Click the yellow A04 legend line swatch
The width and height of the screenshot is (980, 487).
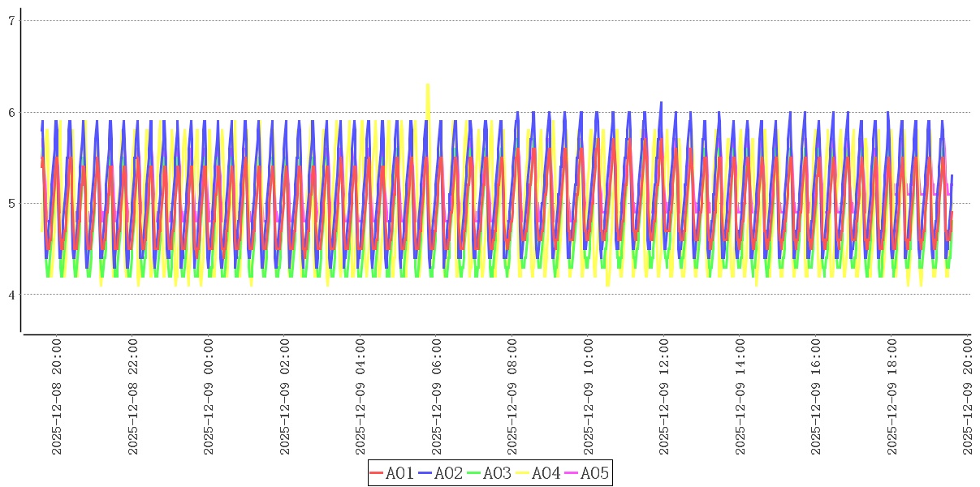click(x=523, y=473)
